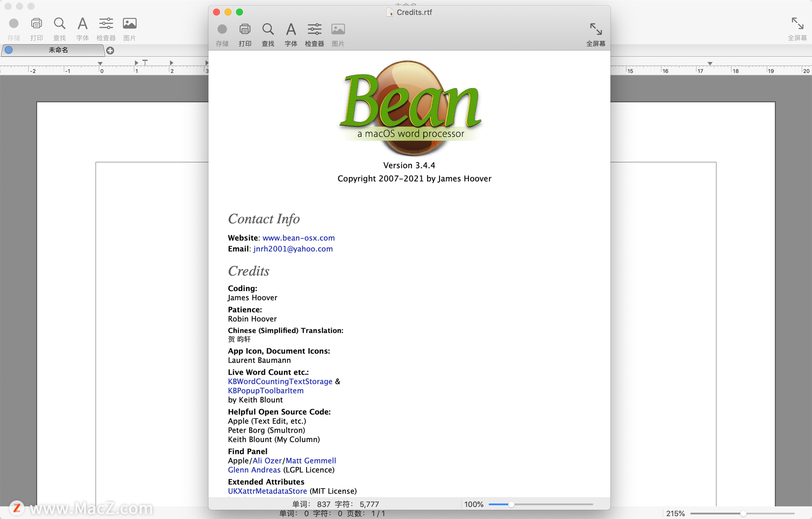Open Inspector in background untitled window
This screenshot has width=812, height=519.
(106, 23)
